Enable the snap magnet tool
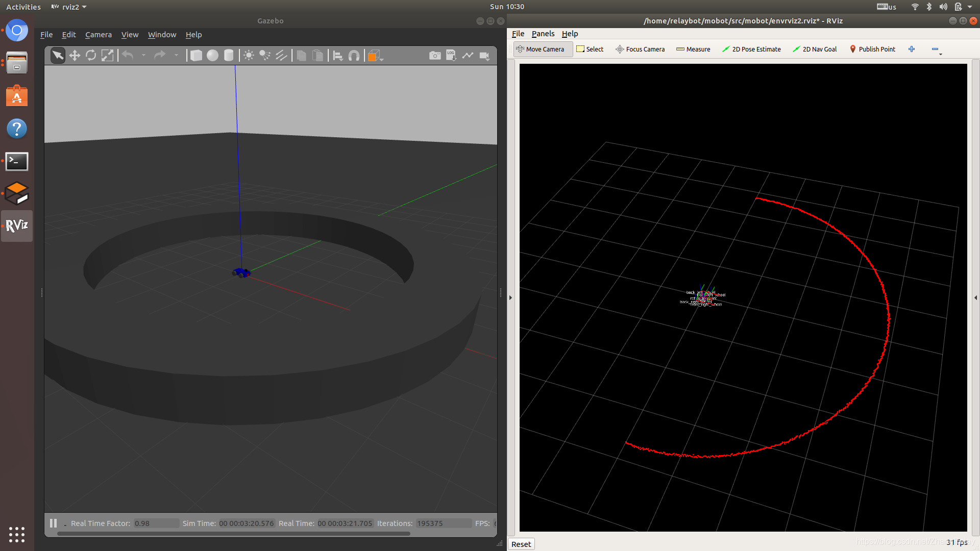This screenshot has width=980, height=551. (354, 56)
